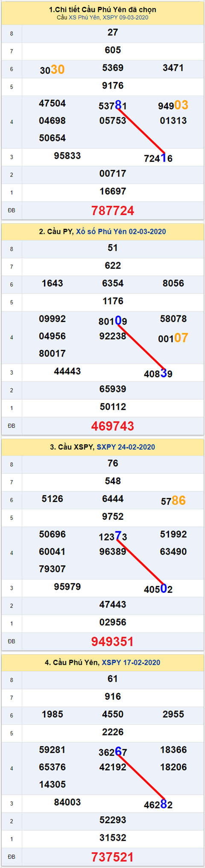Select the prize number 3030

coord(52,69)
